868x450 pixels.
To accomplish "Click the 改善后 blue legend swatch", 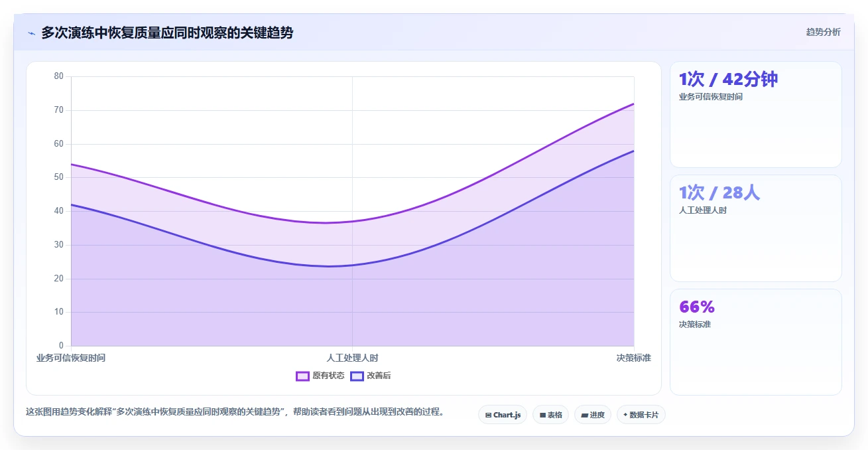I will click(x=357, y=376).
